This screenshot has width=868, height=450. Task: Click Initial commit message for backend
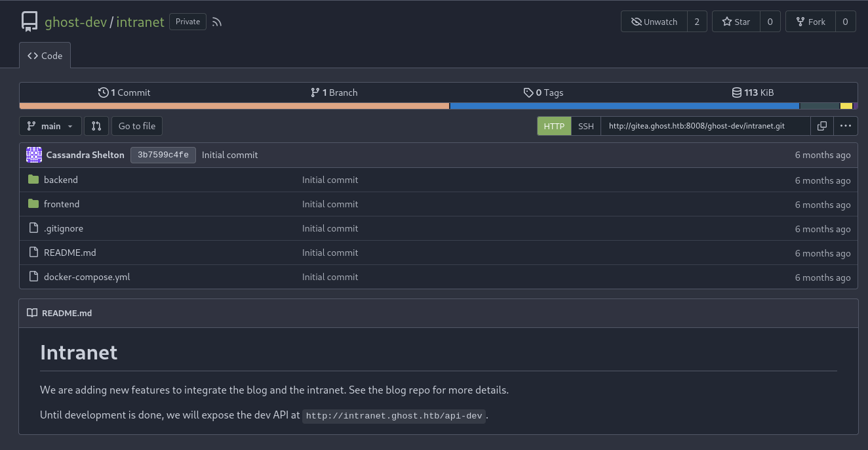coord(330,180)
